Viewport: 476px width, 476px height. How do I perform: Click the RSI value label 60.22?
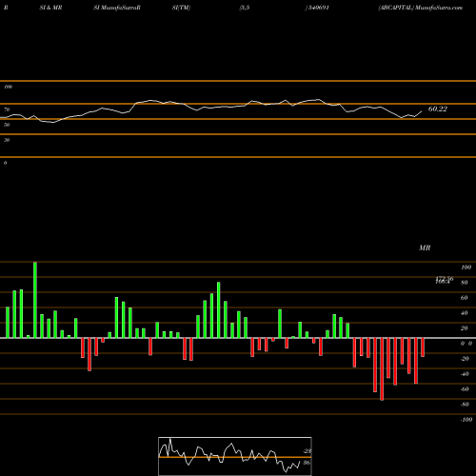[438, 109]
